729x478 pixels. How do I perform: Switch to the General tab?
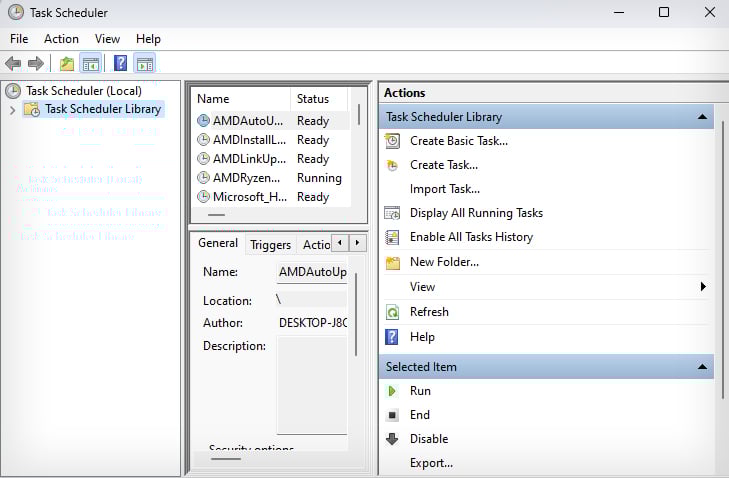click(218, 243)
